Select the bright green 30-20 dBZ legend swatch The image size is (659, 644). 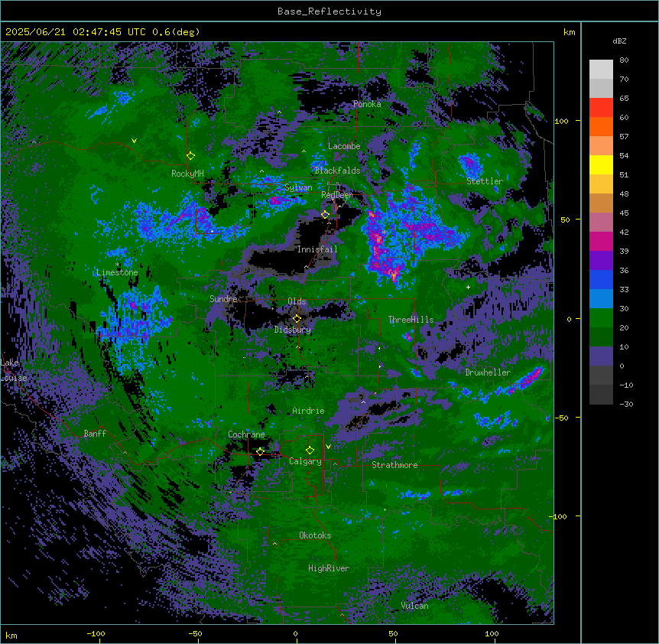(x=601, y=318)
